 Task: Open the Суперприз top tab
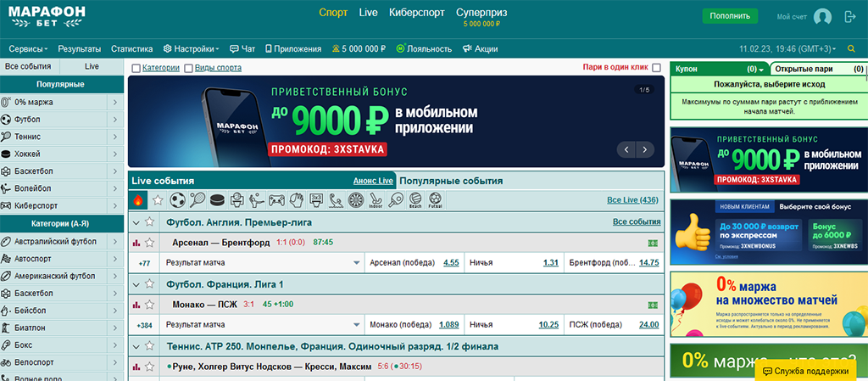coord(481,13)
